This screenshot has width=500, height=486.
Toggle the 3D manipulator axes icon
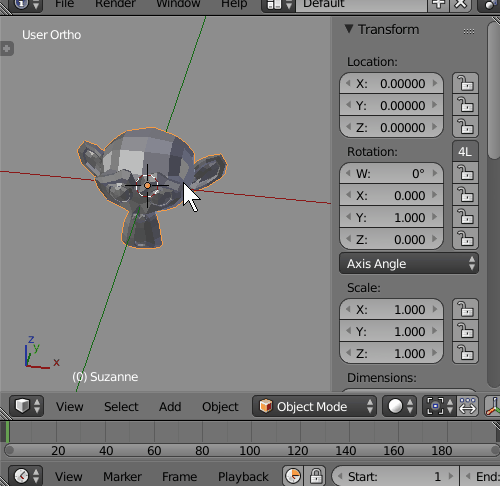pos(493,406)
